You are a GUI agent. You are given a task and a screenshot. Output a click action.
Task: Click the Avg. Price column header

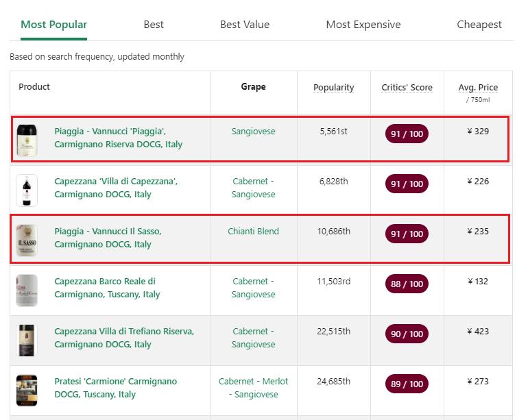click(478, 88)
